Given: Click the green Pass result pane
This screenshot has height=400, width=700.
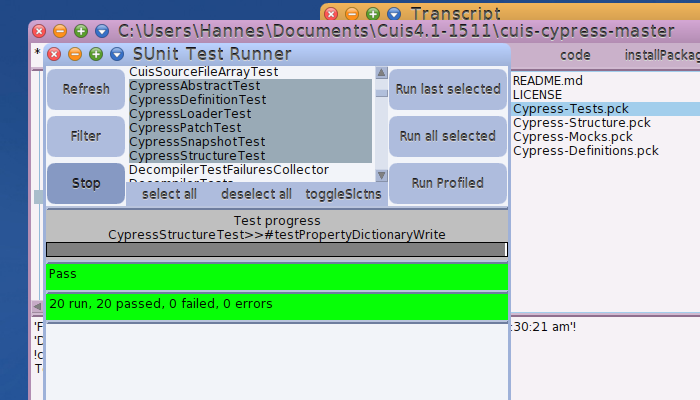Looking at the screenshot, I should (277, 275).
